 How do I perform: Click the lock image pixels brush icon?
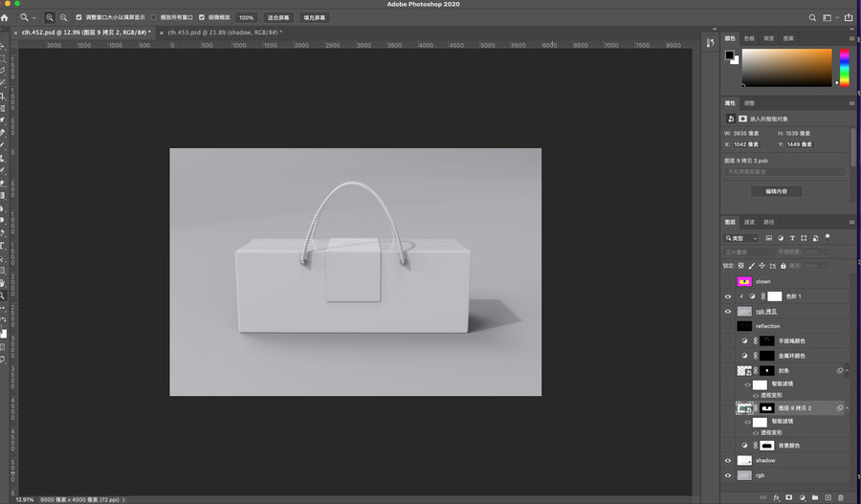pos(751,266)
